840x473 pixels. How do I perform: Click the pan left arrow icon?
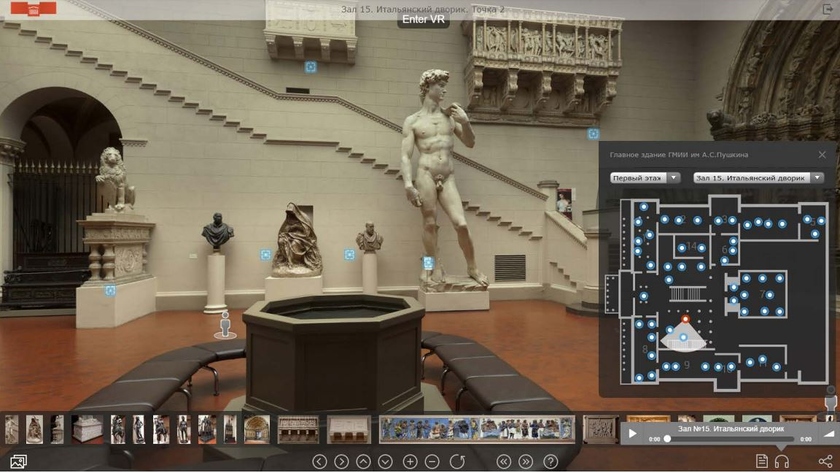(320, 461)
